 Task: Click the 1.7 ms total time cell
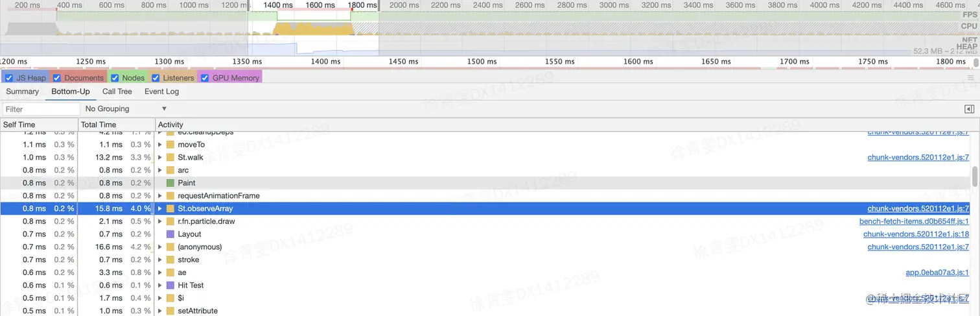(110, 298)
